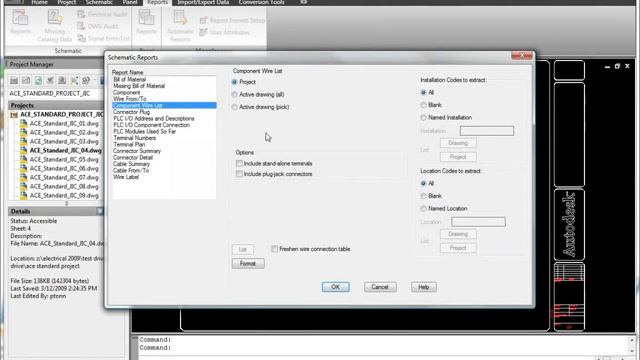Image resolution: width=640 pixels, height=360 pixels.
Task: Switch to the Schematic ribbon tab
Action: (x=99, y=2)
